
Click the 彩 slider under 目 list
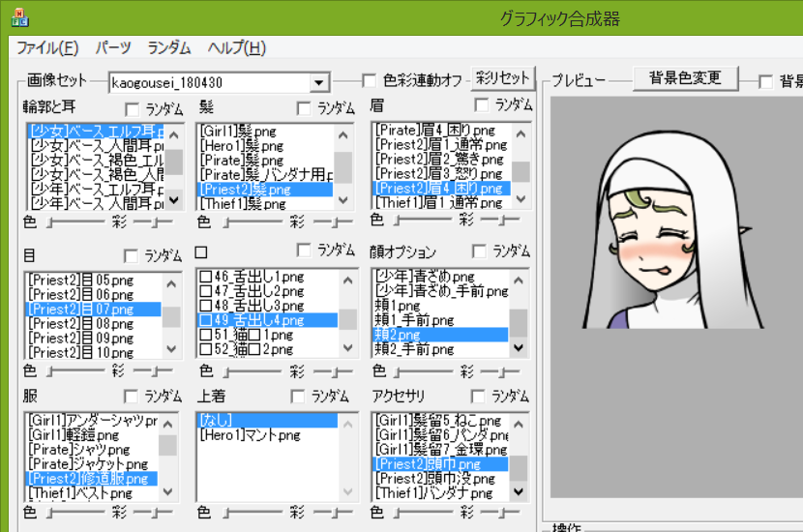pos(154,370)
